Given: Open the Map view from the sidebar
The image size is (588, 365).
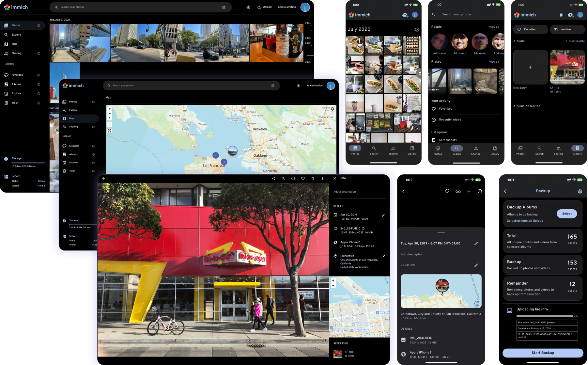Looking at the screenshot, I should [x=14, y=44].
